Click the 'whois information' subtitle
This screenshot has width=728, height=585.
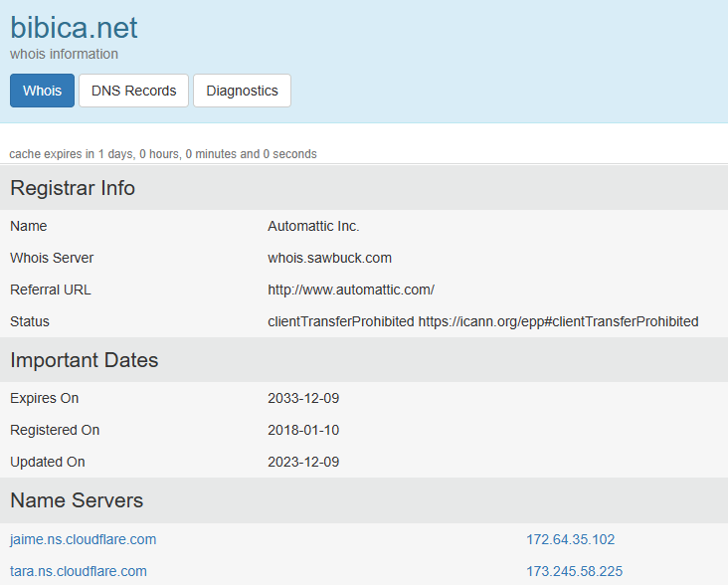point(64,54)
